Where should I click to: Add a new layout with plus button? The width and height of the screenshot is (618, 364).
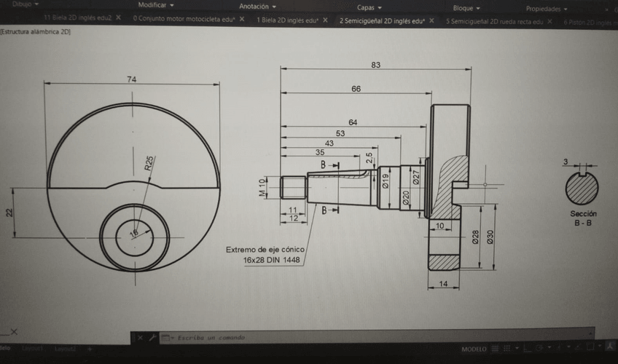click(90, 349)
